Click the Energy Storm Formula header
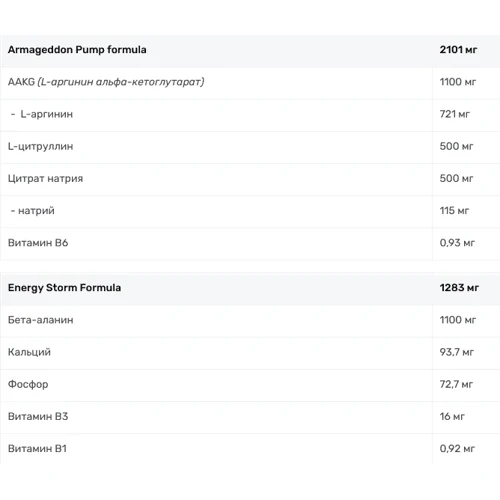This screenshot has width=500, height=500. [64, 288]
